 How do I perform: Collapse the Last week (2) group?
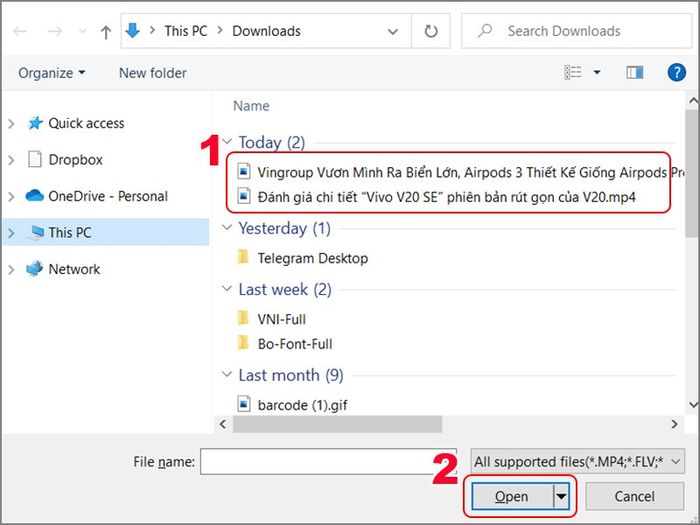227,289
